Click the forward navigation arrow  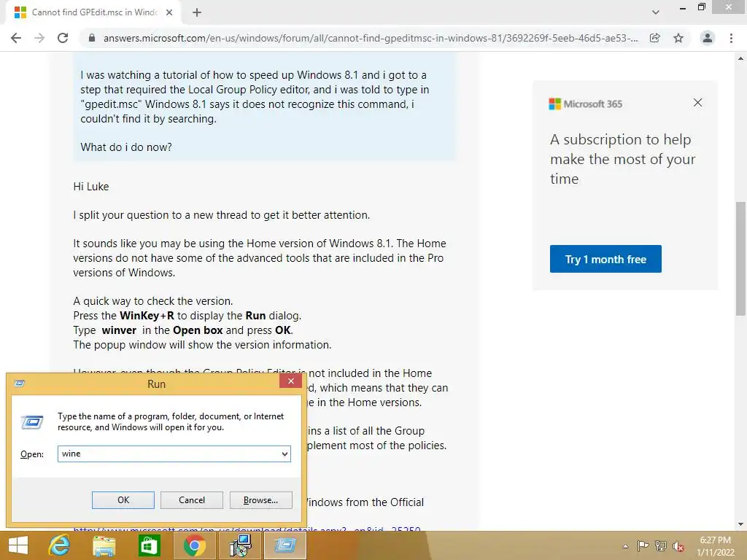tap(39, 38)
